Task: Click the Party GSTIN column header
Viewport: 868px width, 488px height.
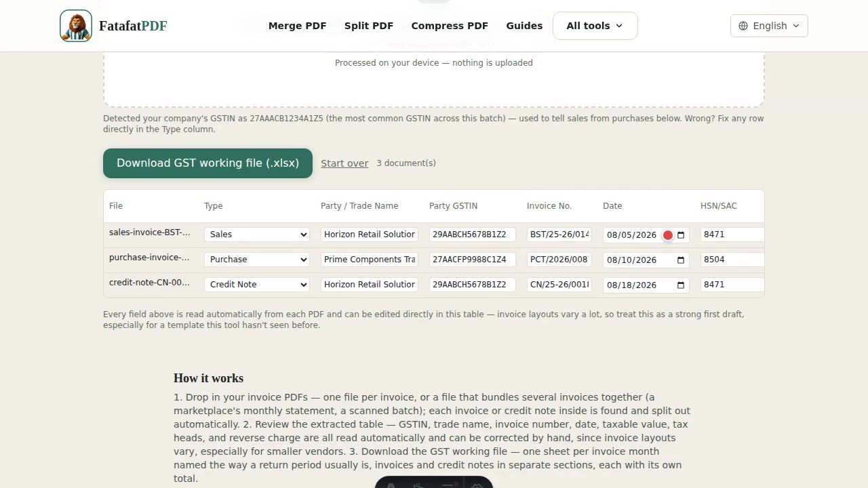Action: click(454, 206)
